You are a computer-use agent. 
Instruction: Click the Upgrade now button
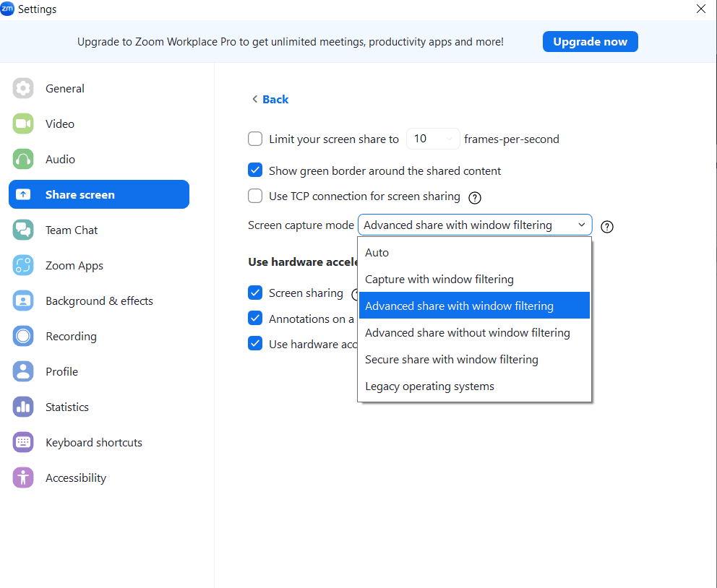tap(590, 42)
